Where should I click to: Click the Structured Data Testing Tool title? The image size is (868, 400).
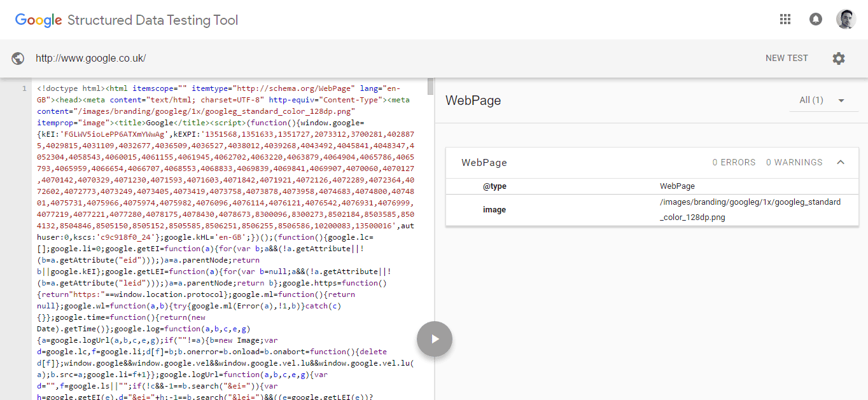point(153,20)
